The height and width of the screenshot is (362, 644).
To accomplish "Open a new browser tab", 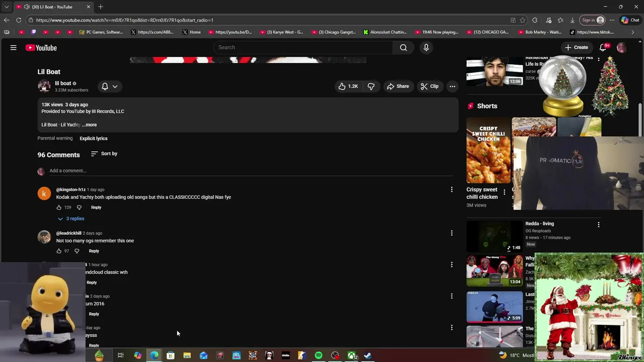I will tap(101, 7).
